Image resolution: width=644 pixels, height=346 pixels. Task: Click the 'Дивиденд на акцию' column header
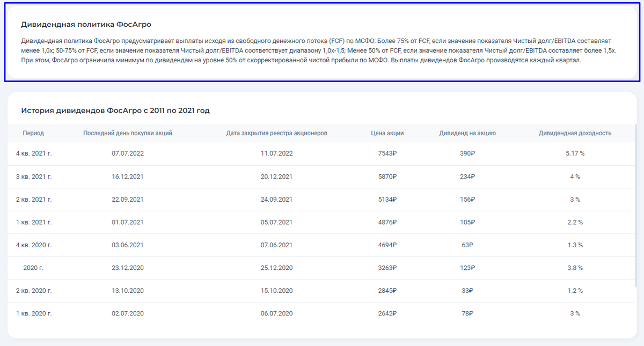pos(467,133)
